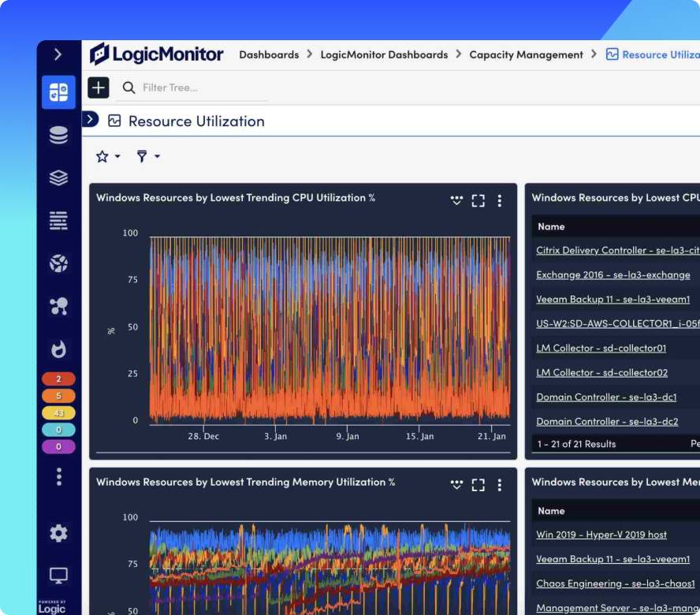Open US-W2:SD-AWS-COLLECTOR1 resource link
This screenshot has width=700, height=615.
click(x=618, y=323)
